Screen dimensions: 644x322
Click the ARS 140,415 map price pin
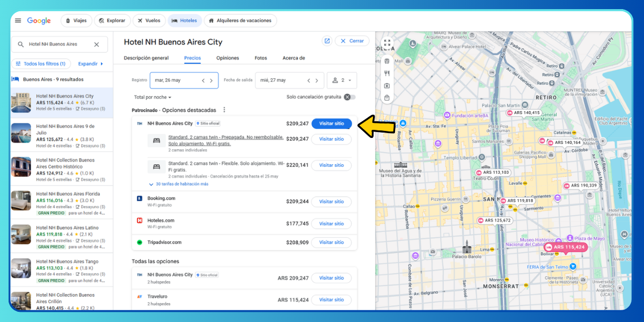point(523,113)
